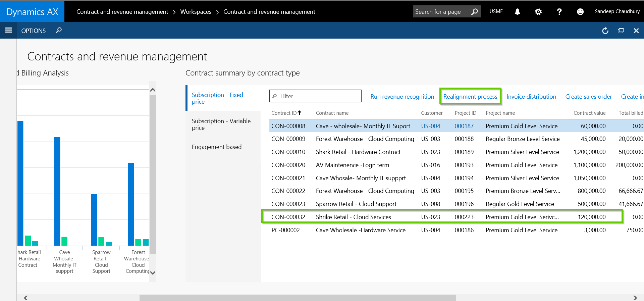Image resolution: width=644 pixels, height=301 pixels.
Task: Click the magnifier in the page search box
Action: 474,11
